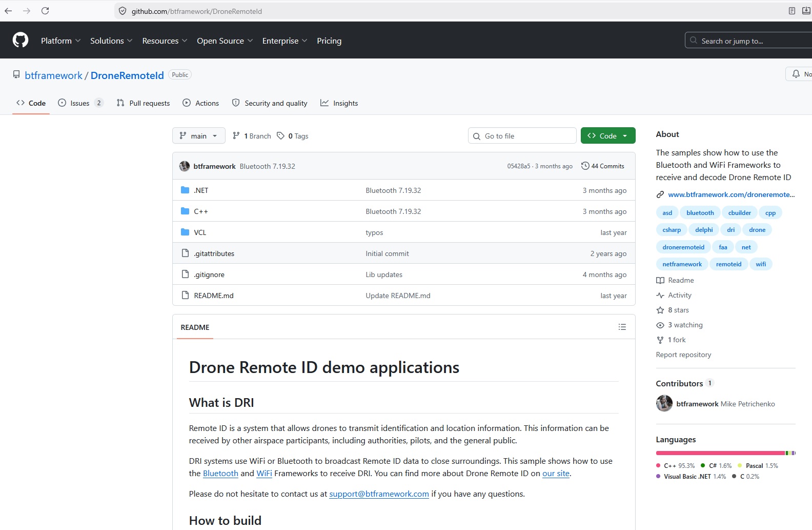Open the main branch selector dropdown

point(198,136)
